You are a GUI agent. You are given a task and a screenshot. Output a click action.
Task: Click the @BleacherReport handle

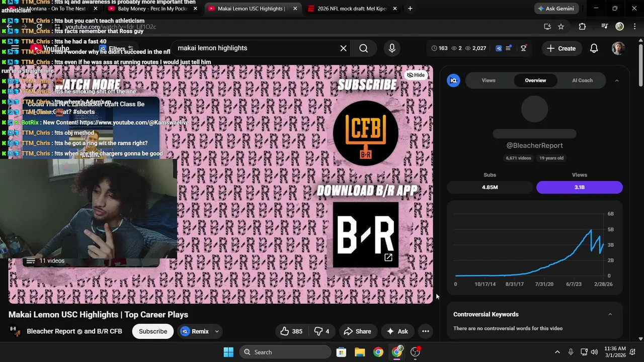[x=534, y=145]
